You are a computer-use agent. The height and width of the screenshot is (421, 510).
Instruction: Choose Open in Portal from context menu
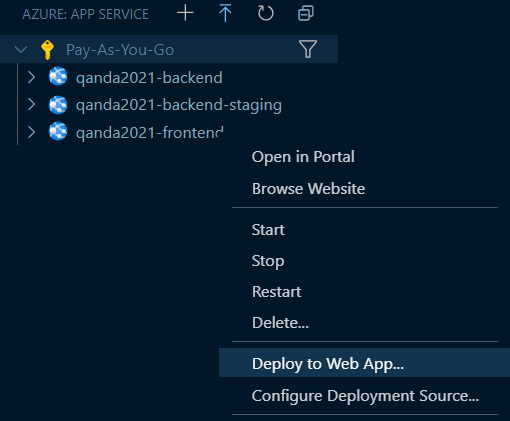pos(303,157)
